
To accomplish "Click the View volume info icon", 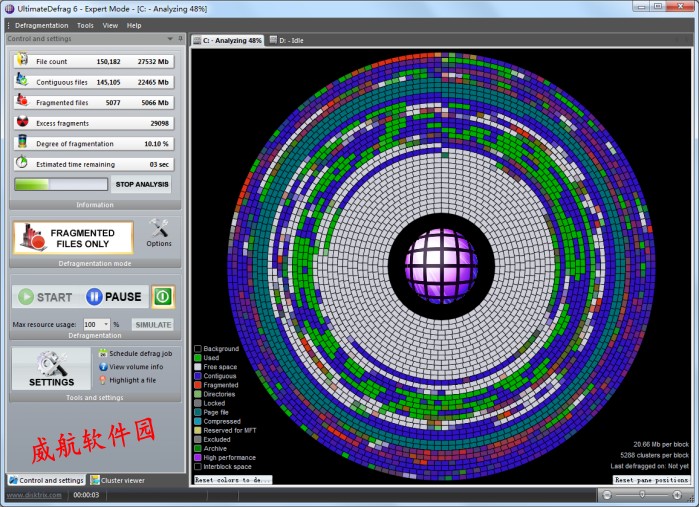I will click(102, 367).
